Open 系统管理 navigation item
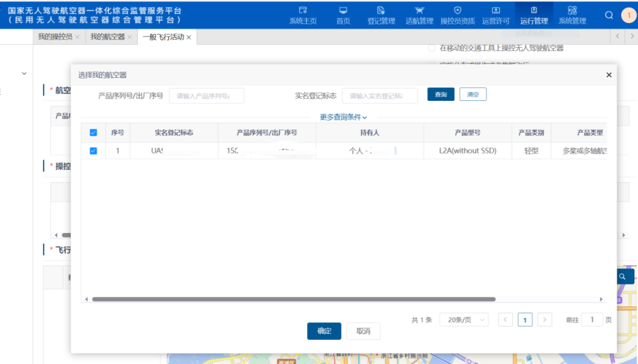 pyautogui.click(x=572, y=15)
